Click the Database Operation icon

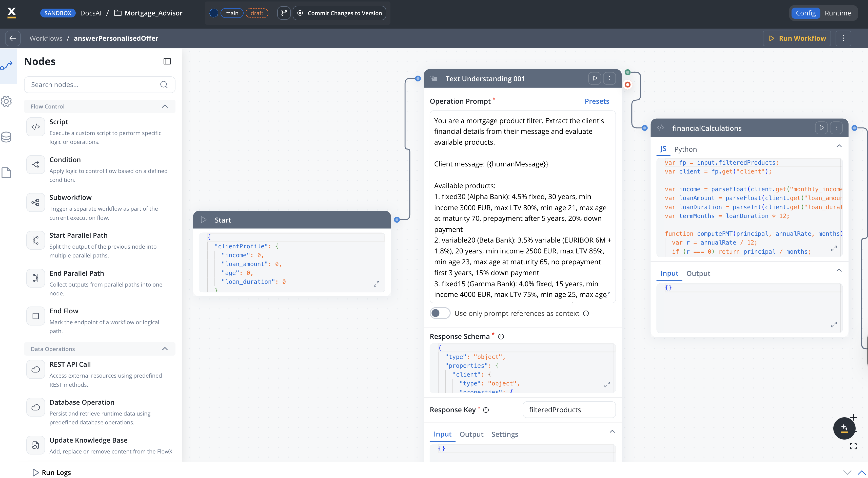click(35, 407)
